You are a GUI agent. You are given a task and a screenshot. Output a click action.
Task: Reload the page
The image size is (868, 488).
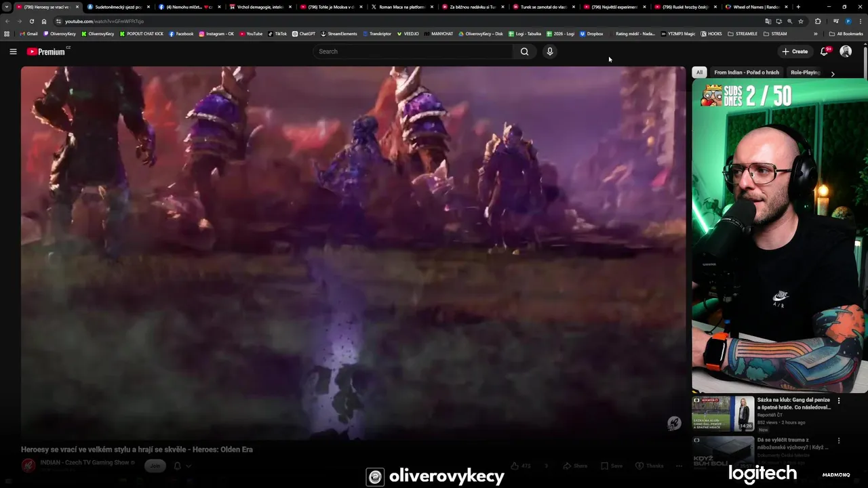click(31, 22)
